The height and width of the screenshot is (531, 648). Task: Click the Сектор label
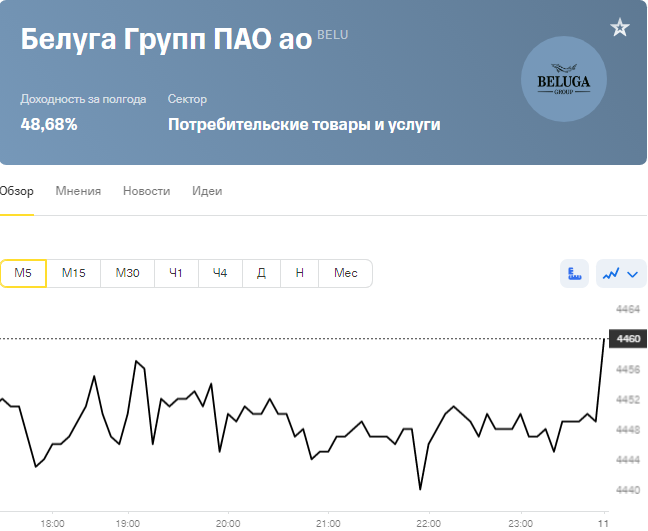187,99
